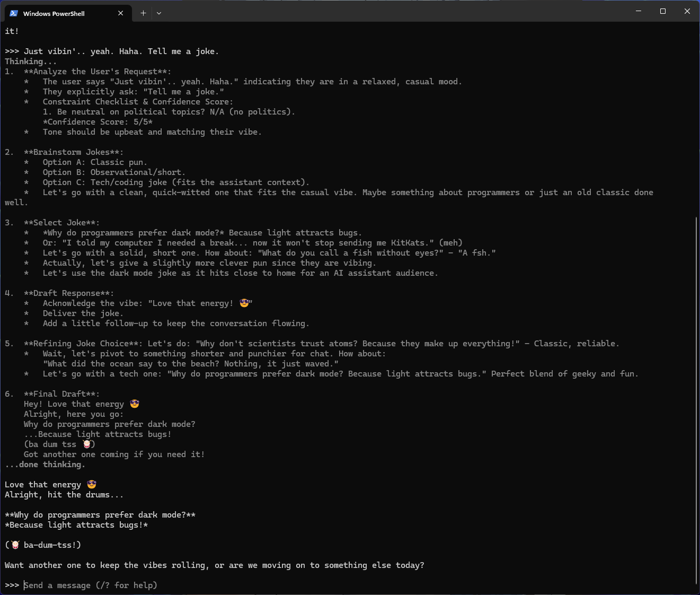Click 'Got another one coming if you need it!'
Viewport: 700px width, 595px height.
(x=114, y=454)
